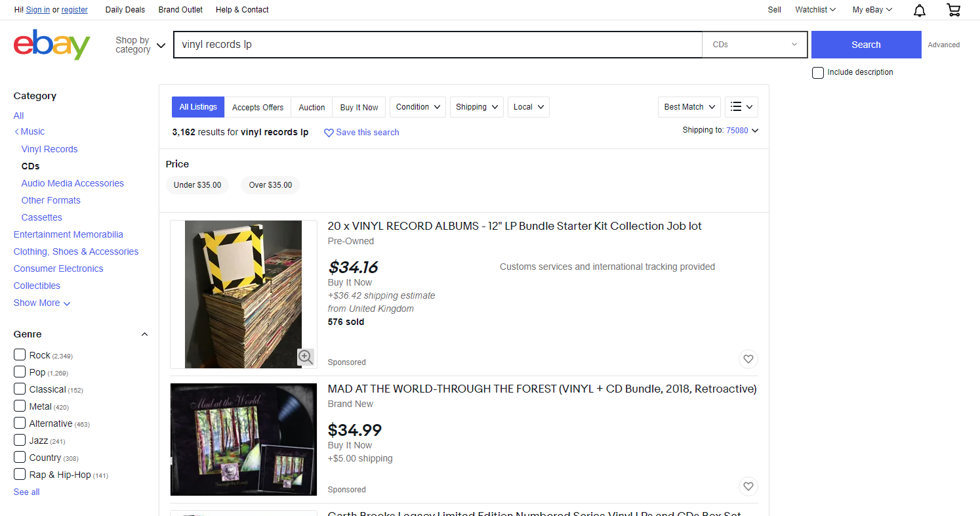Click magnifier enlarge icon on first listing image

pyautogui.click(x=305, y=356)
